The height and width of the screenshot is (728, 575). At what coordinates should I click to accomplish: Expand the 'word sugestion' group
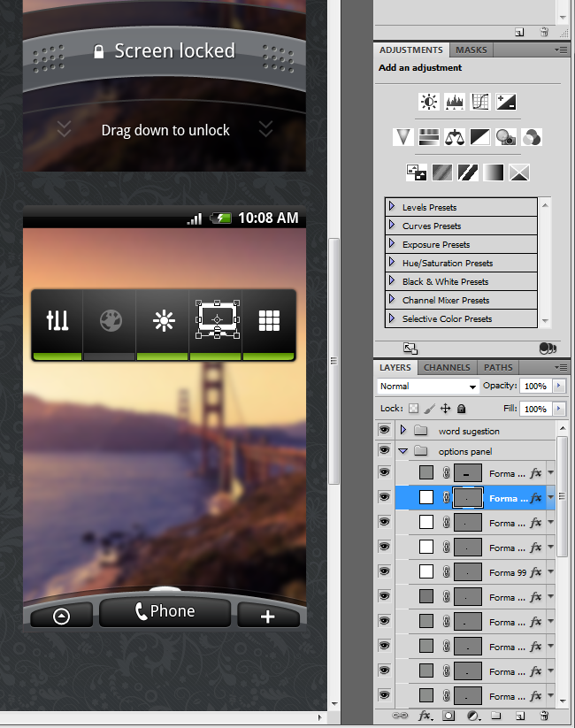point(403,430)
